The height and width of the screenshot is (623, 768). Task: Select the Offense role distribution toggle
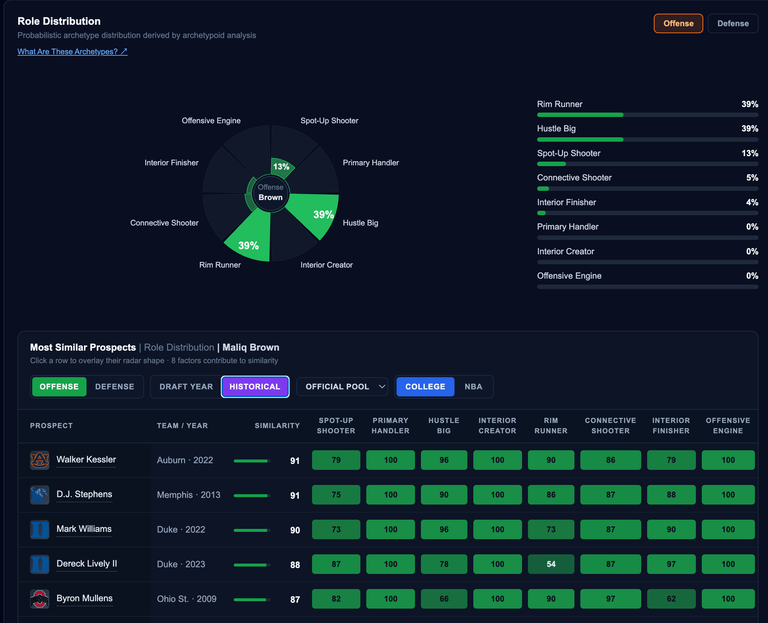(x=678, y=24)
